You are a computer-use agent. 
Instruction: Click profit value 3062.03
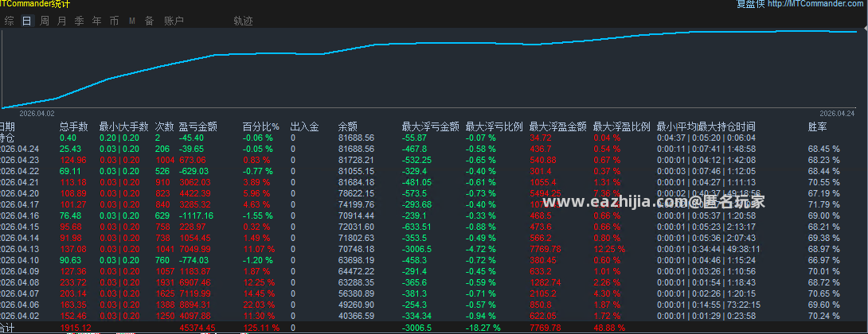[x=195, y=182]
